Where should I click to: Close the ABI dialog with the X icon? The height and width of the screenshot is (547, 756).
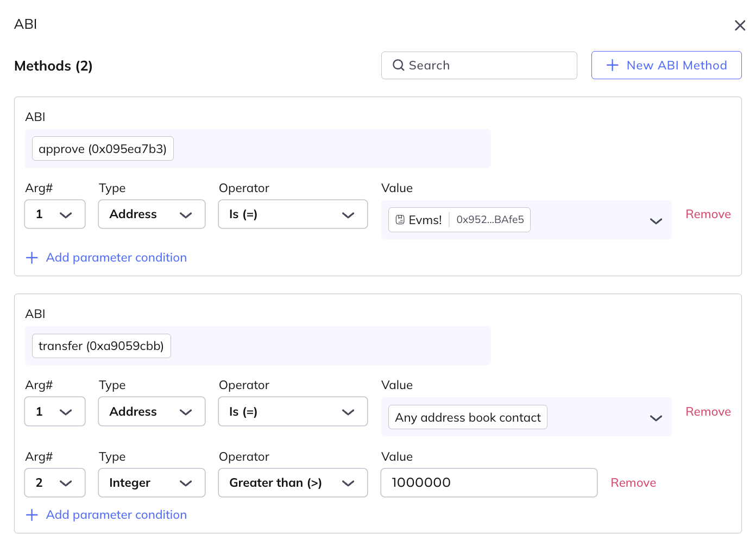coord(740,26)
